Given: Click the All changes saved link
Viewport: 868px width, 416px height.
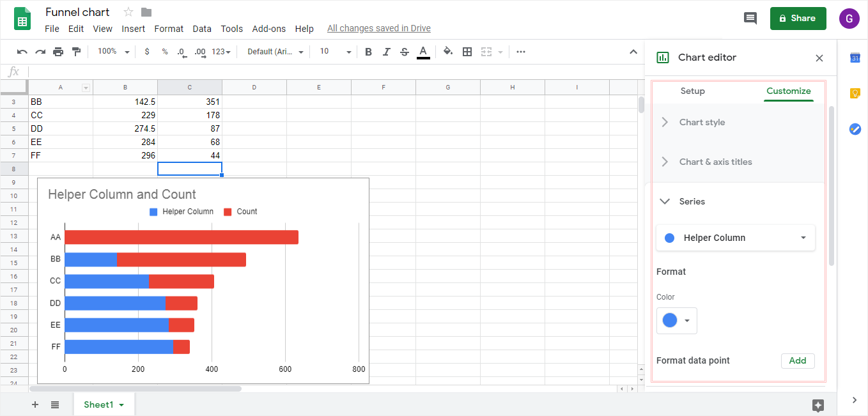Looking at the screenshot, I should [378, 28].
